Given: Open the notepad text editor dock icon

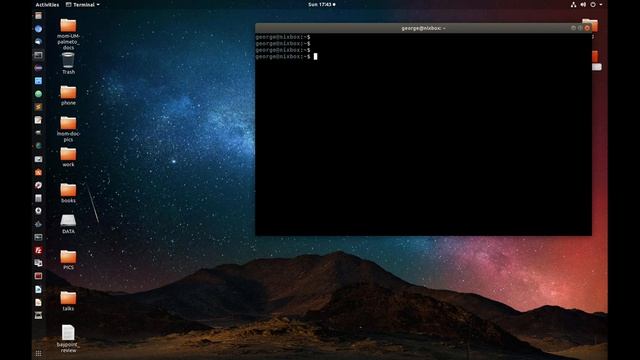Looking at the screenshot, I should 38,120.
